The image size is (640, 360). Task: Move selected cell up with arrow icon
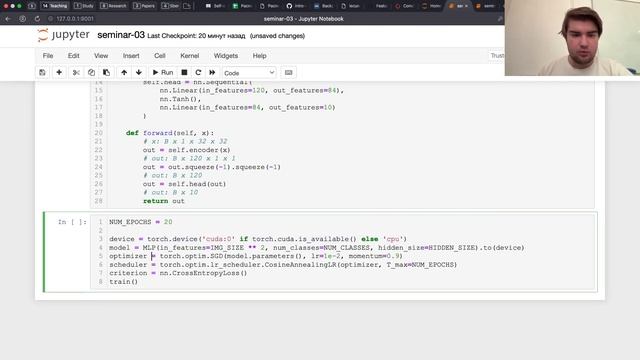click(x=124, y=72)
